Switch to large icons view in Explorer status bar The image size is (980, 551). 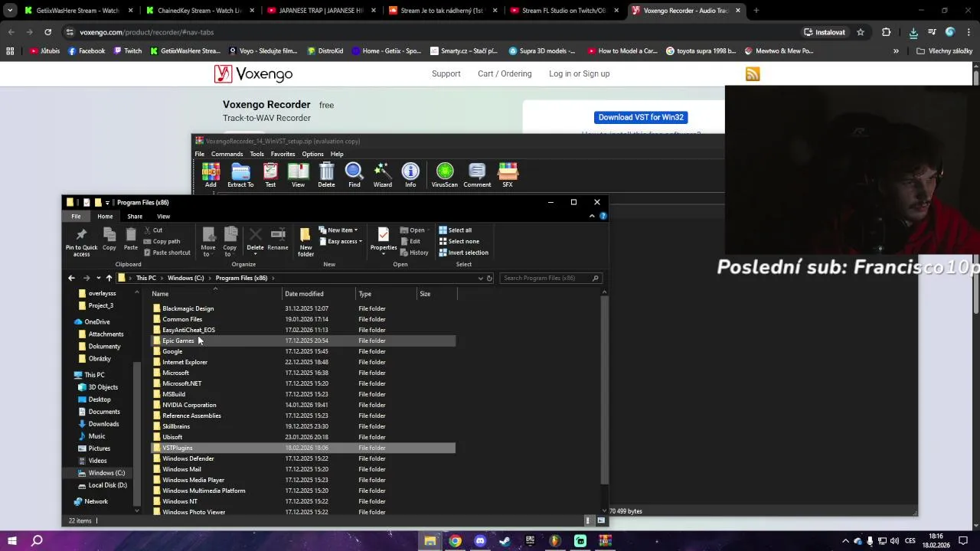click(599, 520)
